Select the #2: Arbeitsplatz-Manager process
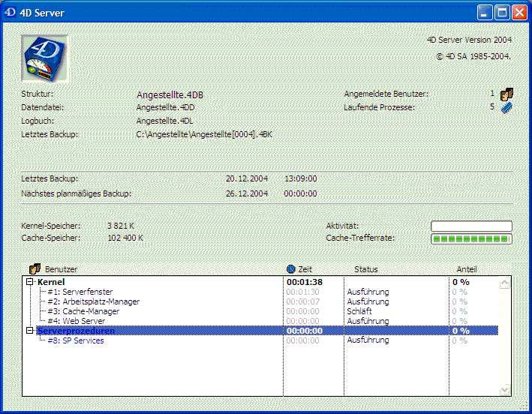The width and height of the screenshot is (532, 414). 93,301
